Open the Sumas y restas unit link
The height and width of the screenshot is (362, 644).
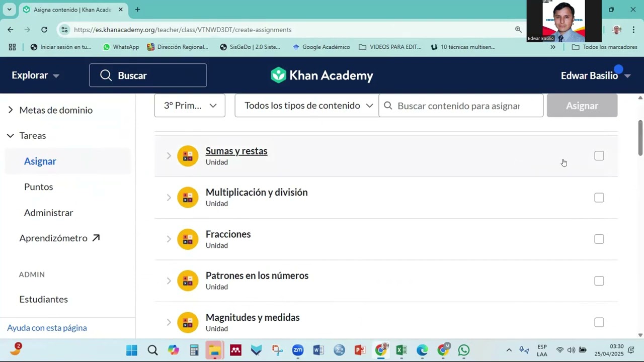click(x=236, y=151)
